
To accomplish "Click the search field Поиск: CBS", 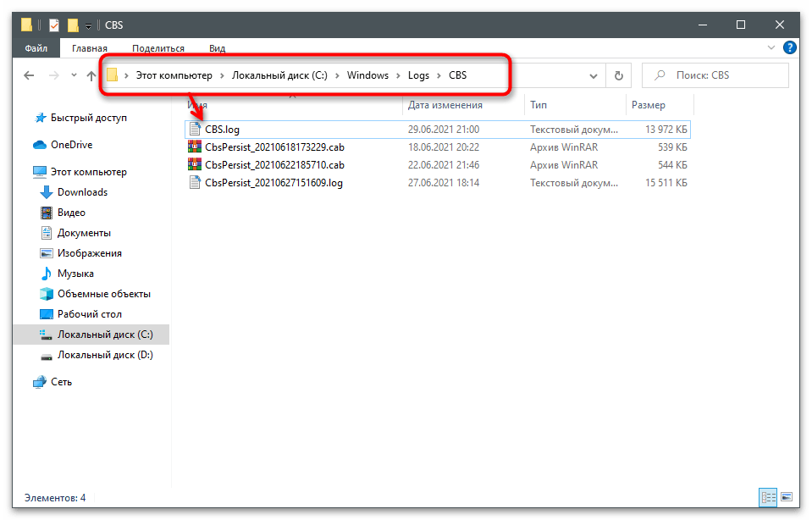I will [715, 75].
